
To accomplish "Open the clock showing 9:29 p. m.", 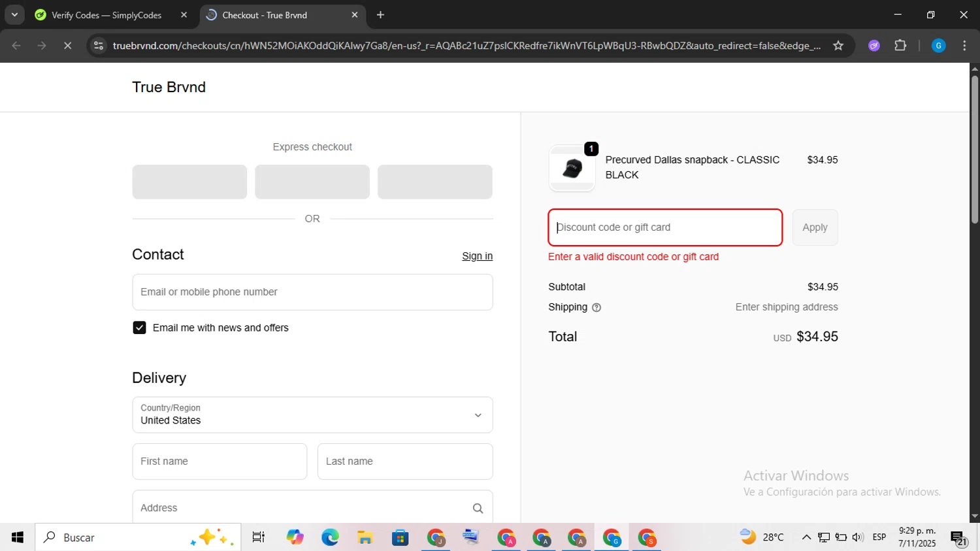I will tap(917, 537).
